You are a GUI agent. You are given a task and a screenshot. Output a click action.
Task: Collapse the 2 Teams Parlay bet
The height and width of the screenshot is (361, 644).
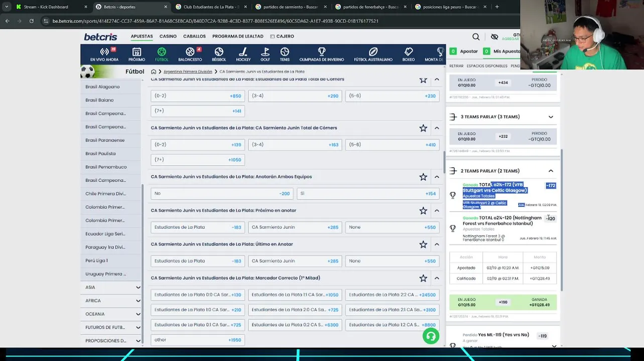[x=551, y=171]
